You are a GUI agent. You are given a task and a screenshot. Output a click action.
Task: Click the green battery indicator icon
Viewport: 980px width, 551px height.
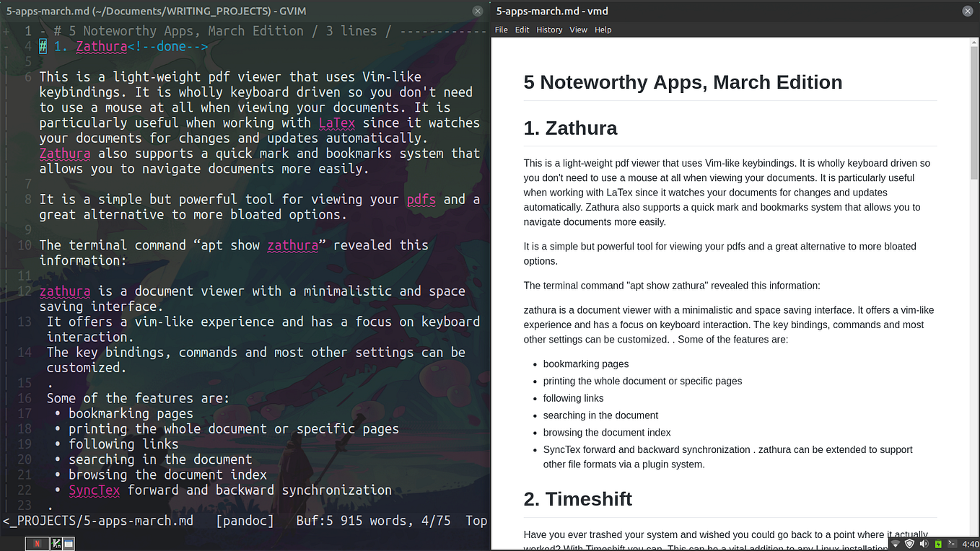pyautogui.click(x=937, y=542)
